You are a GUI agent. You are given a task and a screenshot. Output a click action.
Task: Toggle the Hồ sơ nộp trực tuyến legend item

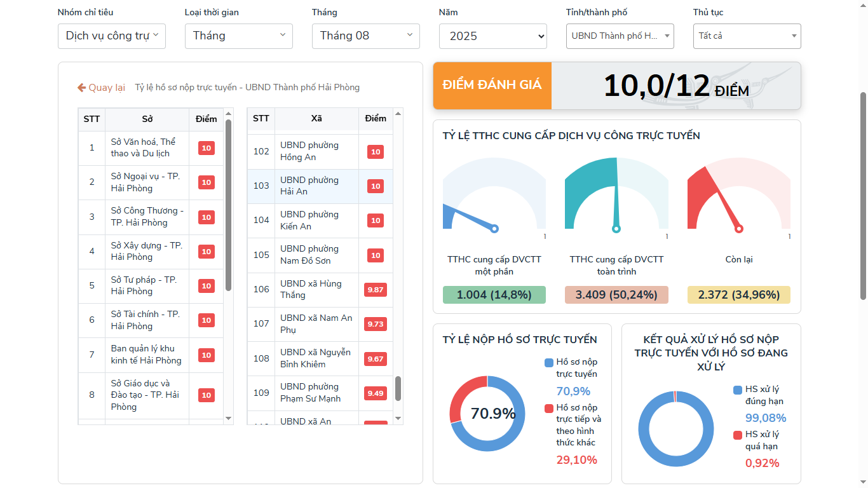[x=571, y=368]
